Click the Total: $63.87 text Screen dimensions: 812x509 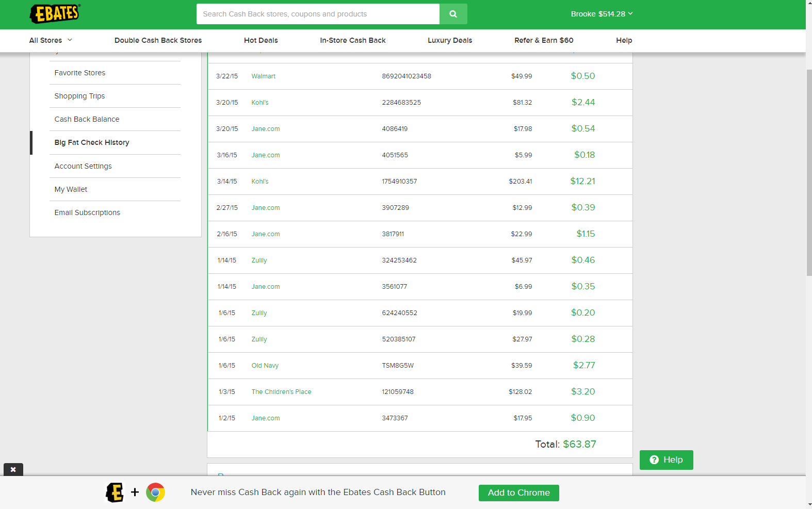click(x=565, y=444)
